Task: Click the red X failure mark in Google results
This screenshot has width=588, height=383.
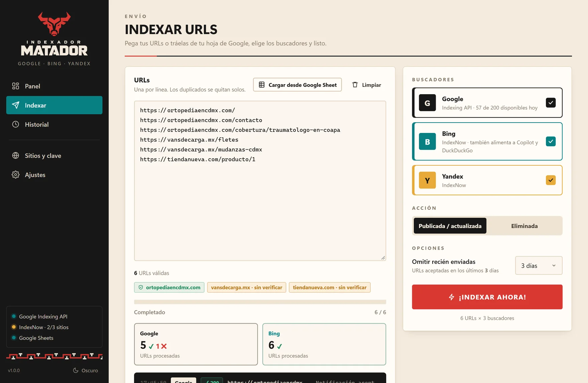Action: [x=164, y=346]
